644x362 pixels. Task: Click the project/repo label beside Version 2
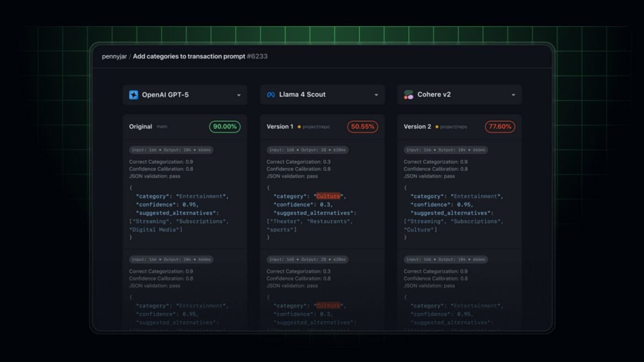pos(453,127)
